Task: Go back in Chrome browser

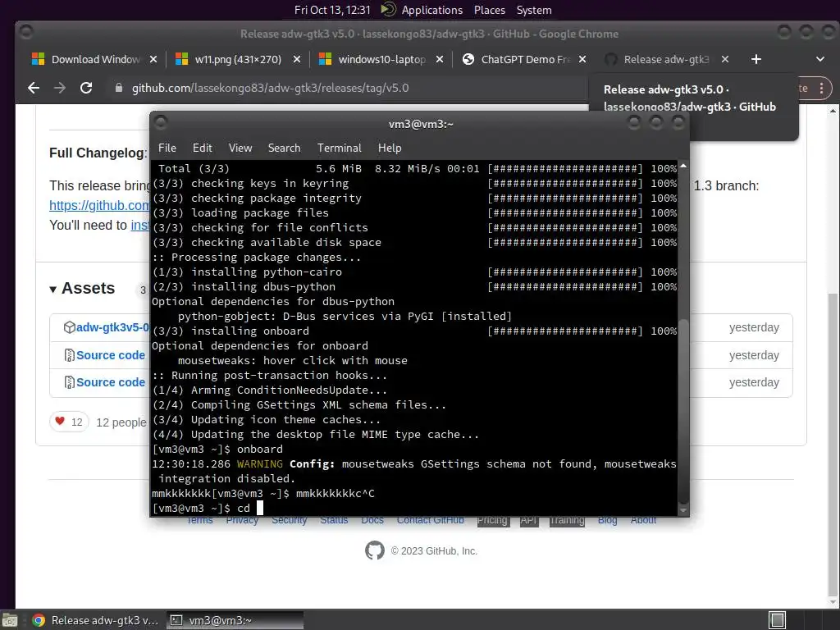Action: 34,88
